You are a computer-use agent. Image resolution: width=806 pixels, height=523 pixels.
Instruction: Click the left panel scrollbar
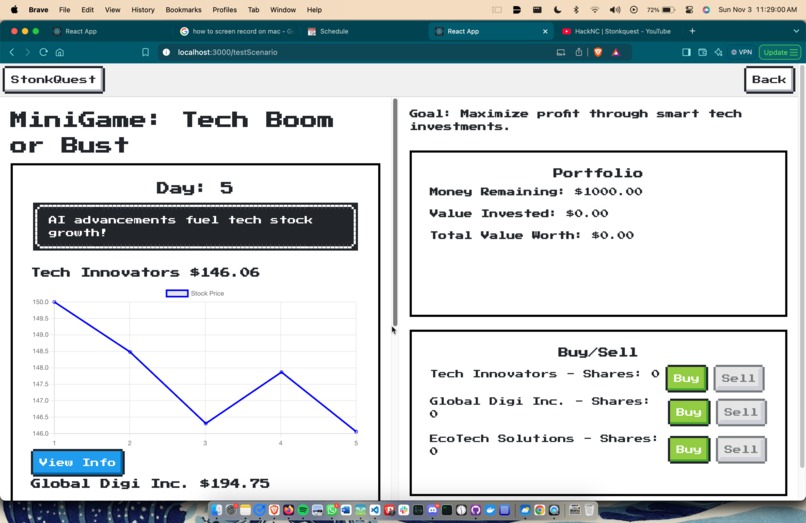pyautogui.click(x=395, y=212)
